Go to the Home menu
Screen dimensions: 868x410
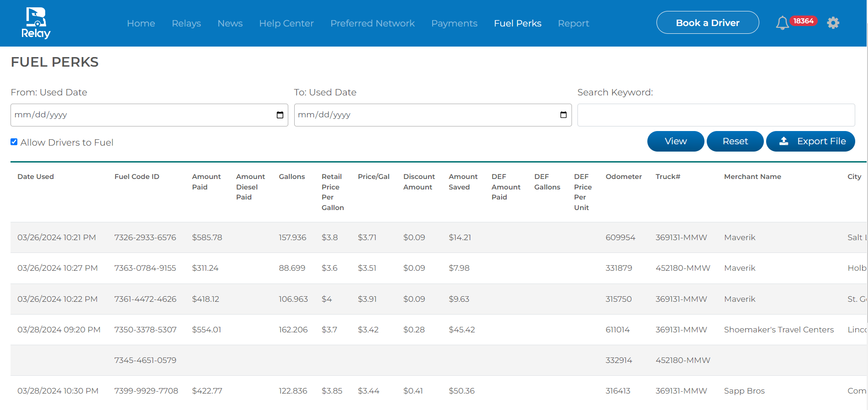tap(141, 23)
